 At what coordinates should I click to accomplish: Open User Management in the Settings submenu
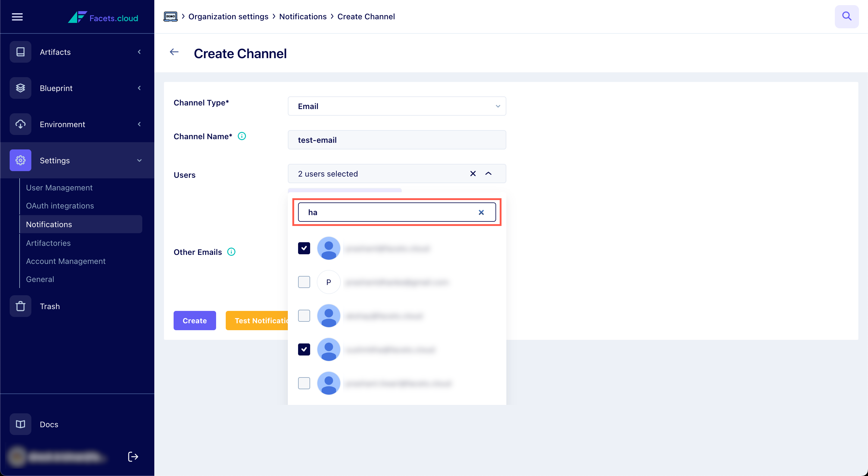coord(59,188)
